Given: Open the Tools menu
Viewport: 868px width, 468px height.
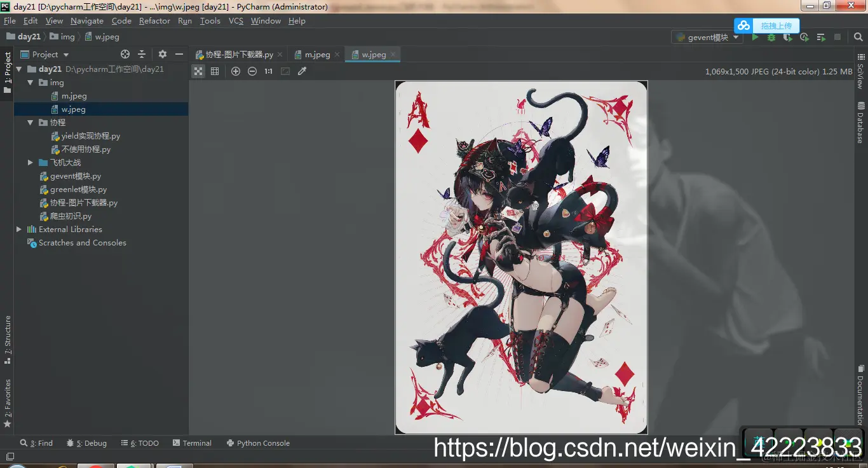Looking at the screenshot, I should tap(210, 21).
